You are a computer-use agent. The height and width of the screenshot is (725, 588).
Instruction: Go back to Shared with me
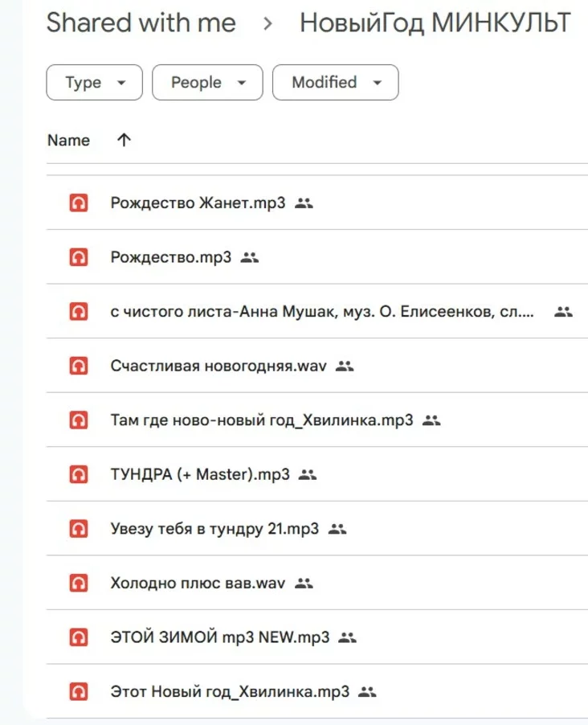pos(141,23)
